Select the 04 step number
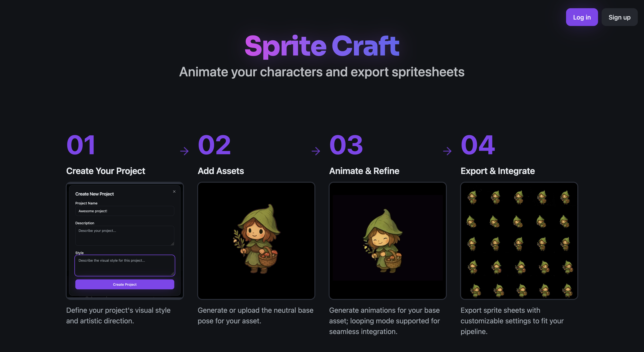 pyautogui.click(x=477, y=145)
